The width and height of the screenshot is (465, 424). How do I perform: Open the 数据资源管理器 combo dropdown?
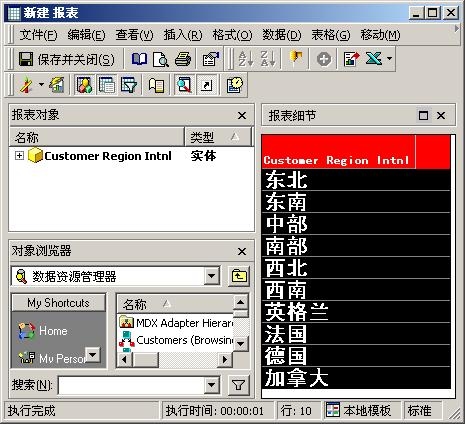[x=211, y=276]
